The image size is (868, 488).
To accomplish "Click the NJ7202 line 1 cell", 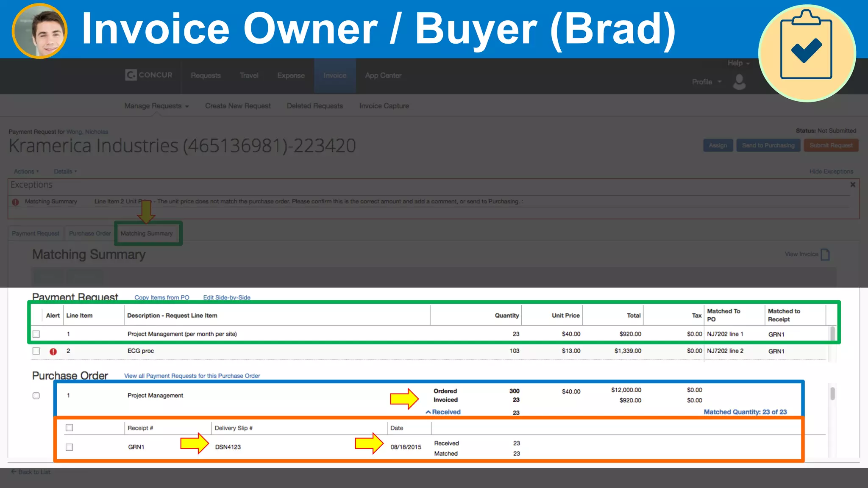I will point(725,334).
